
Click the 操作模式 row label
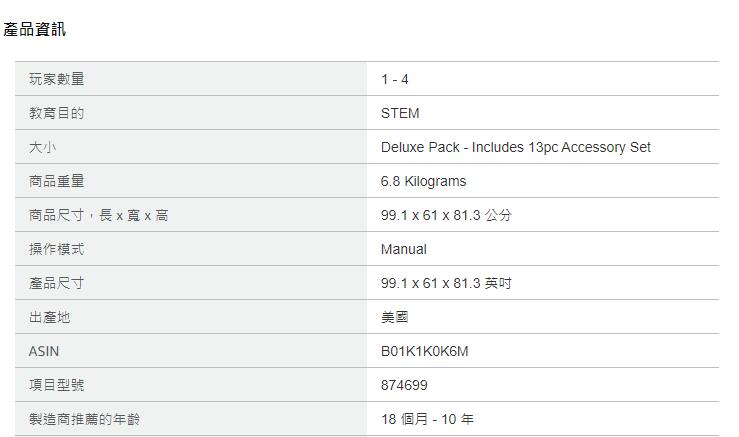point(57,249)
